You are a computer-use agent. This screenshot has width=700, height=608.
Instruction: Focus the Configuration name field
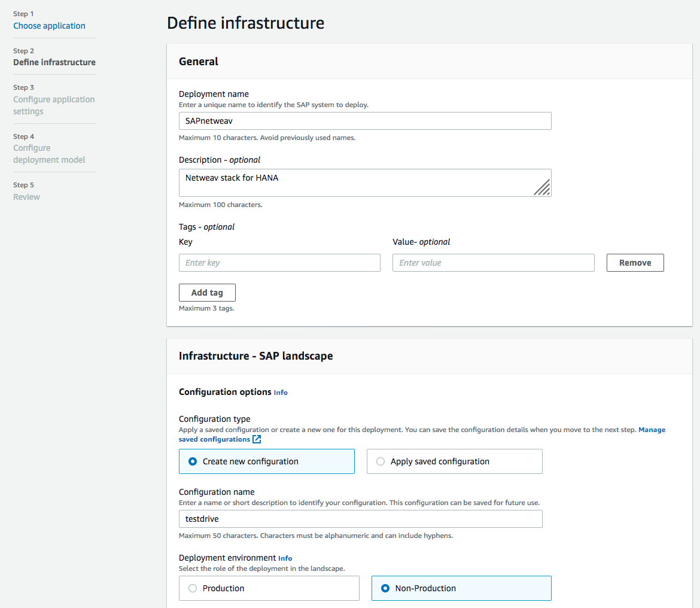pos(360,519)
